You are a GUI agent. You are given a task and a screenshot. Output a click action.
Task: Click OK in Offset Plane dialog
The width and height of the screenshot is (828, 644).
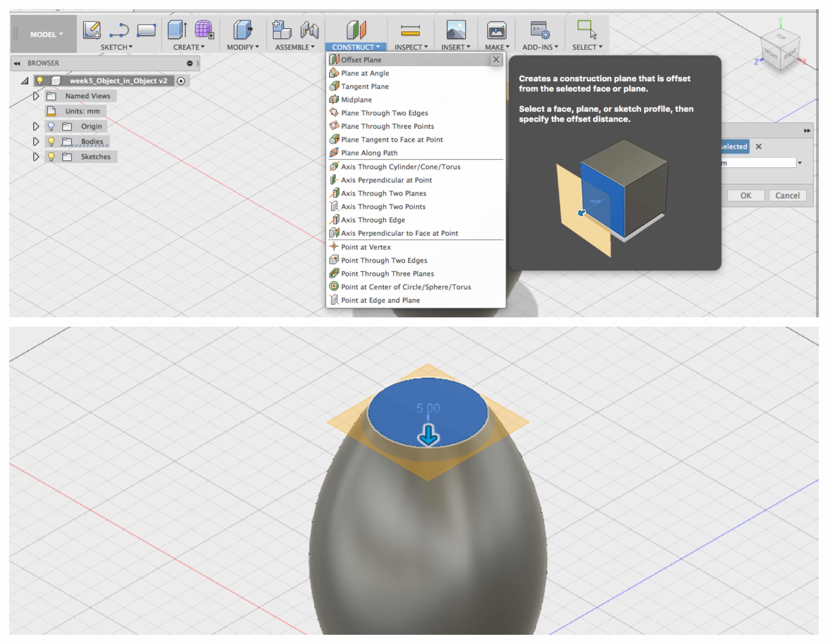point(746,195)
